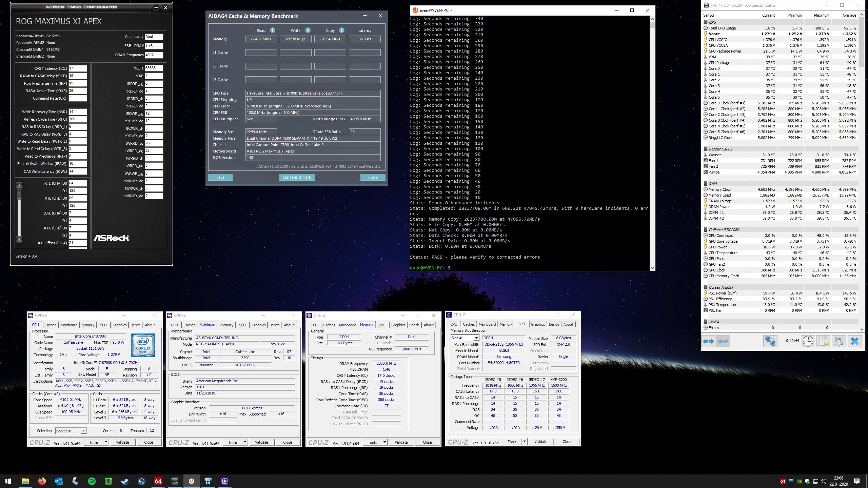Open HWiNFO sensor settings gear icon
868x488 pixels.
click(x=839, y=341)
